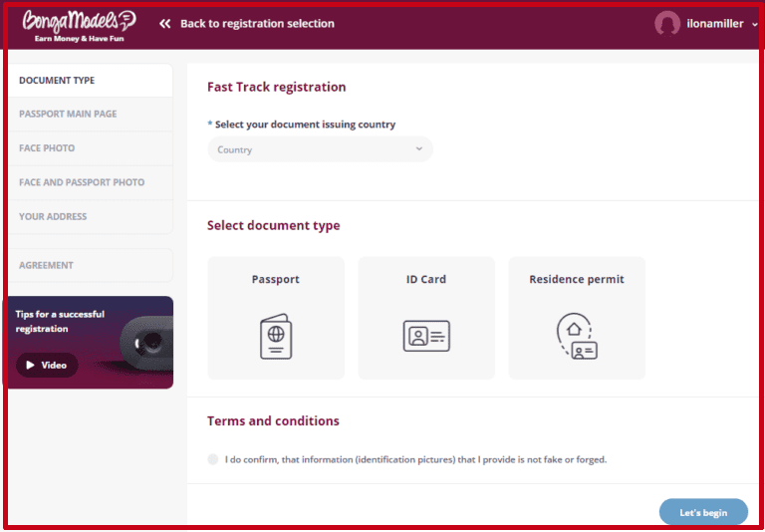Viewport: 765px width, 532px height.
Task: Open the Document Type step
Action: (x=57, y=81)
